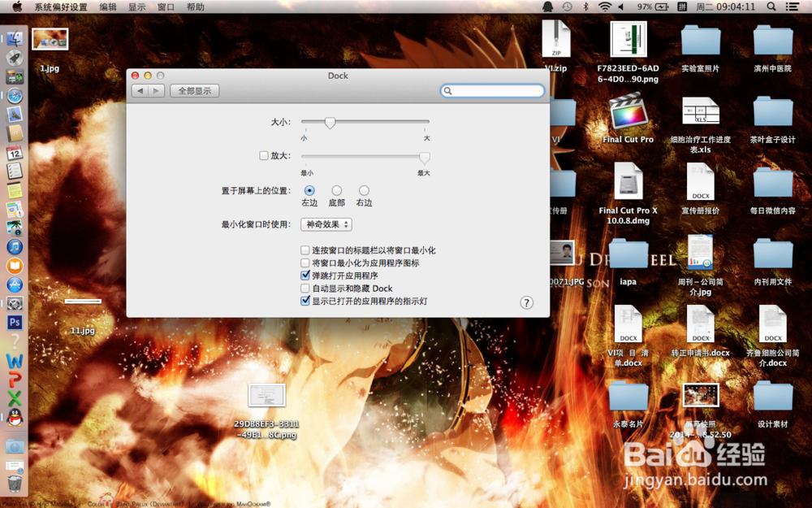Click the question mark Dock icon
This screenshot has width=812, height=508.
pos(15,341)
